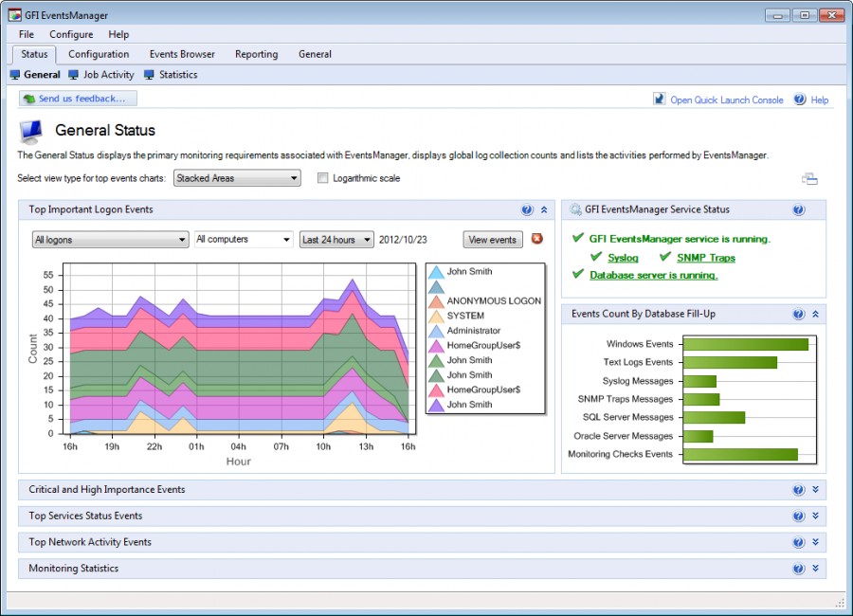
Task: Click the help icon in Service Status panel
Action: coord(798,209)
